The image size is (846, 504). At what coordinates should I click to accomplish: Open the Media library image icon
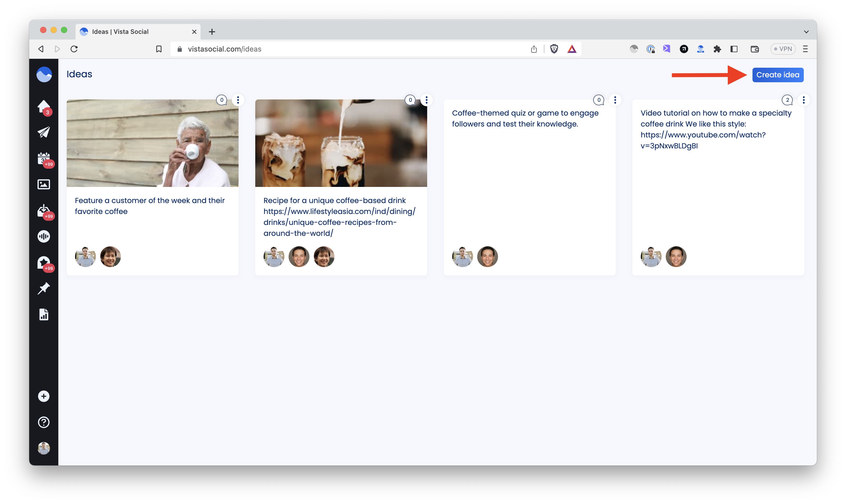(43, 184)
